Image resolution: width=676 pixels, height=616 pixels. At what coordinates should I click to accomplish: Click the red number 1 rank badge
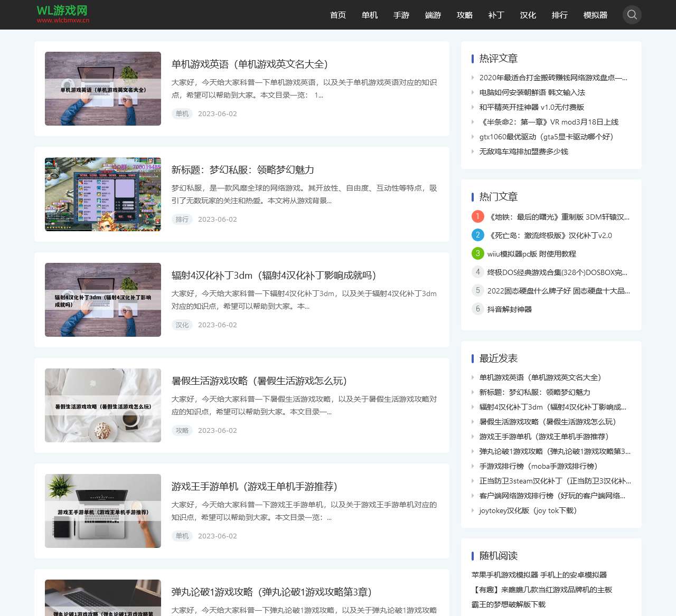(x=477, y=216)
